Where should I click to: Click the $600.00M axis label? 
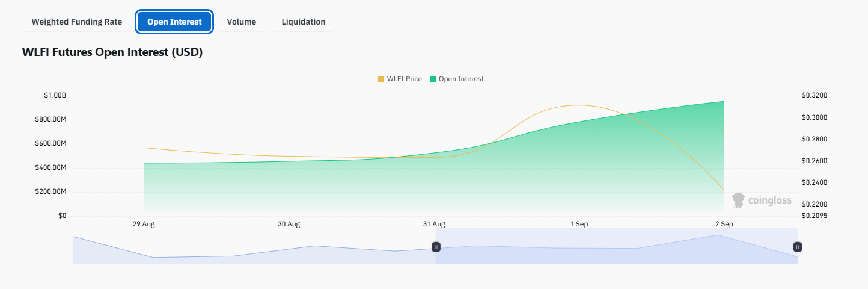[x=51, y=143]
